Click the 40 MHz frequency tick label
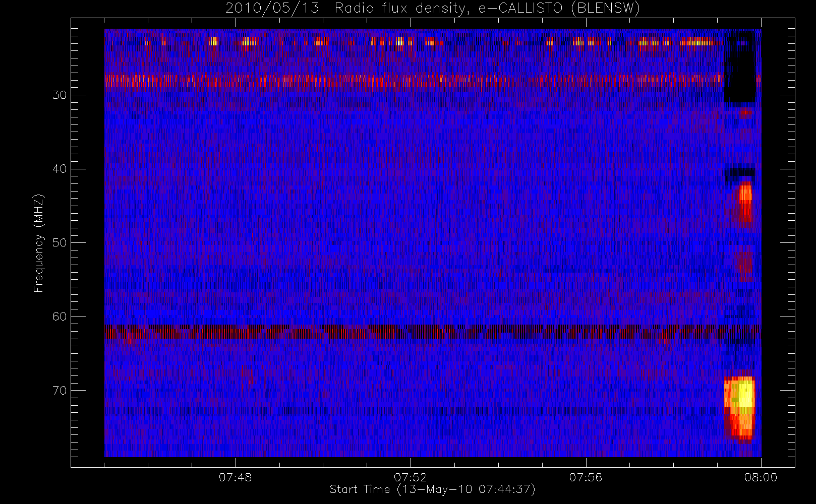 (x=60, y=169)
